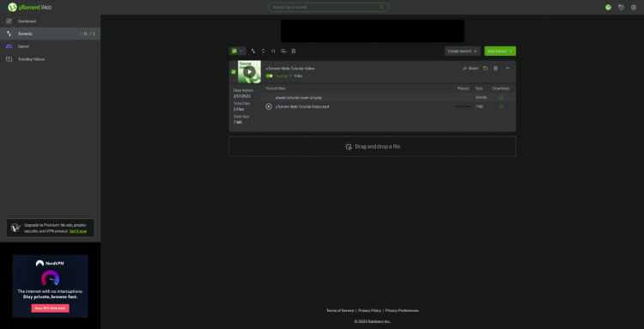Image resolution: width=644 pixels, height=329 pixels.
Task: Click the Drag and drop a file area
Action: click(372, 146)
